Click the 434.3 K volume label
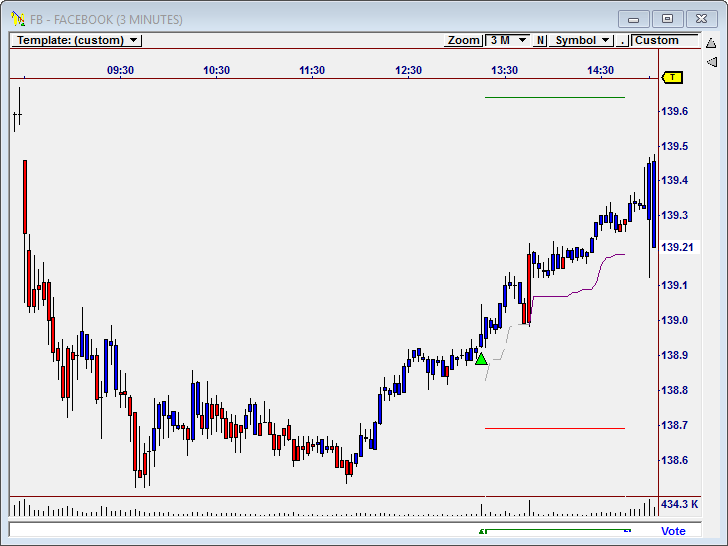Screen dimensions: 728x546 coord(679,504)
